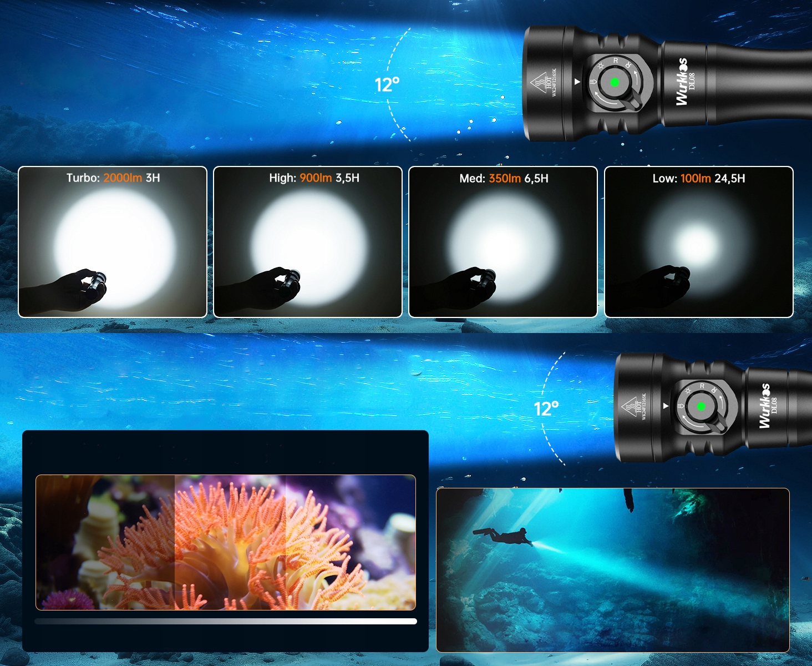This screenshot has height=666, width=812.
Task: Click the Wurkkos logo on the upper flashlight
Action: [x=682, y=82]
